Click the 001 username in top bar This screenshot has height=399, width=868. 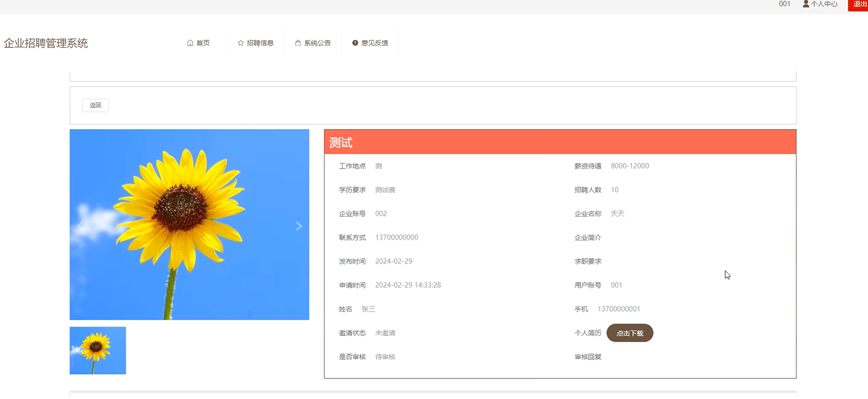pyautogui.click(x=784, y=4)
